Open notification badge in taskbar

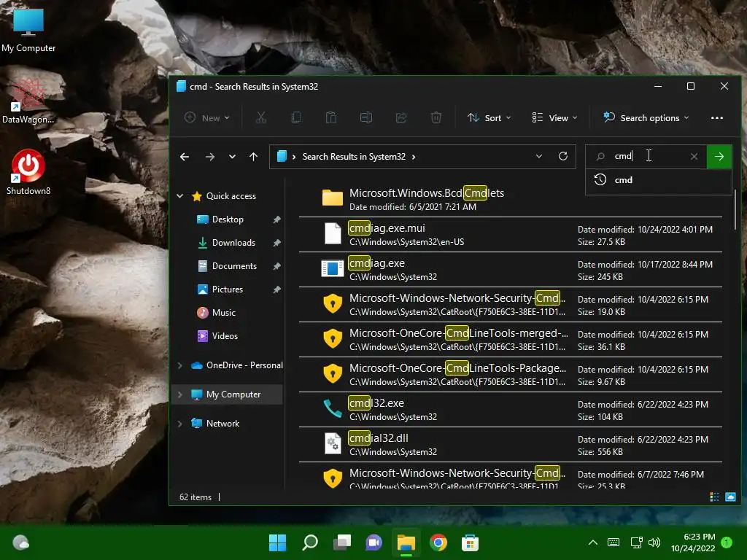point(727,542)
